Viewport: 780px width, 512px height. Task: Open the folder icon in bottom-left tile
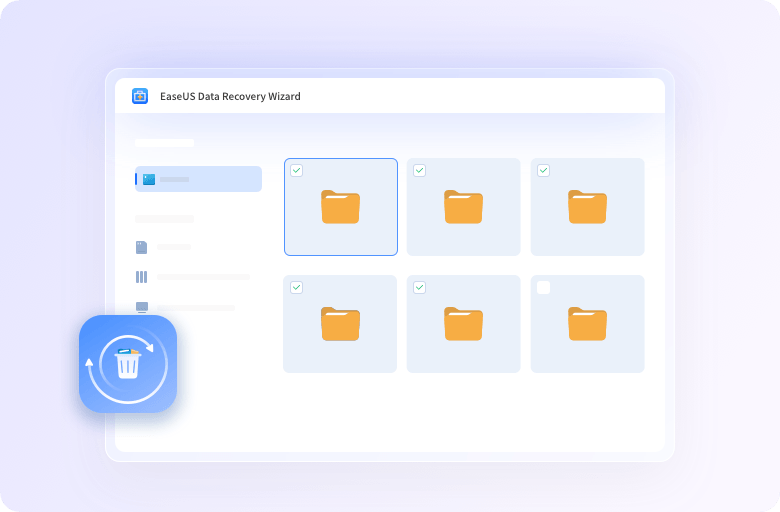340,323
